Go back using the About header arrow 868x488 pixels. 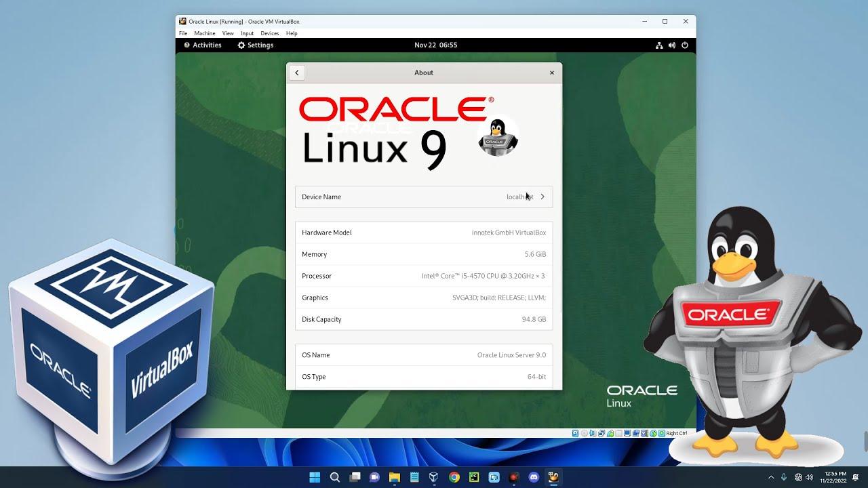pos(296,73)
